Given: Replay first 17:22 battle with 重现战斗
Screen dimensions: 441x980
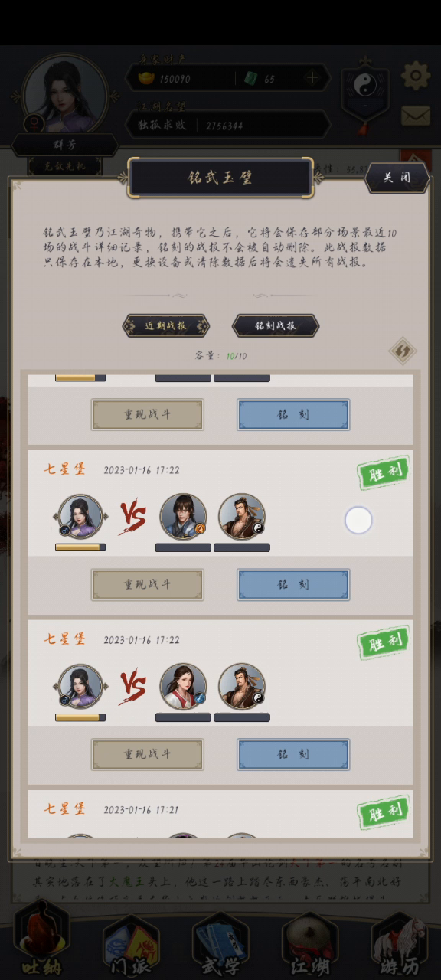Looking at the screenshot, I should click(148, 584).
